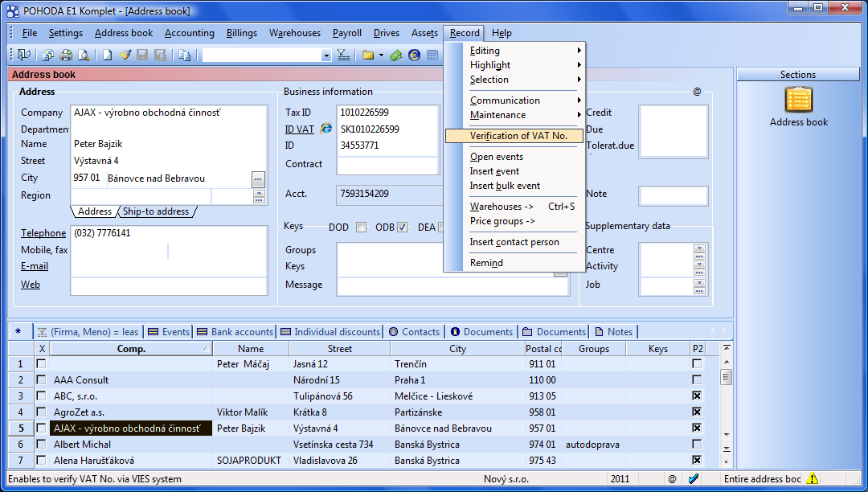Click the ID VAT link label
The width and height of the screenshot is (868, 492).
300,129
